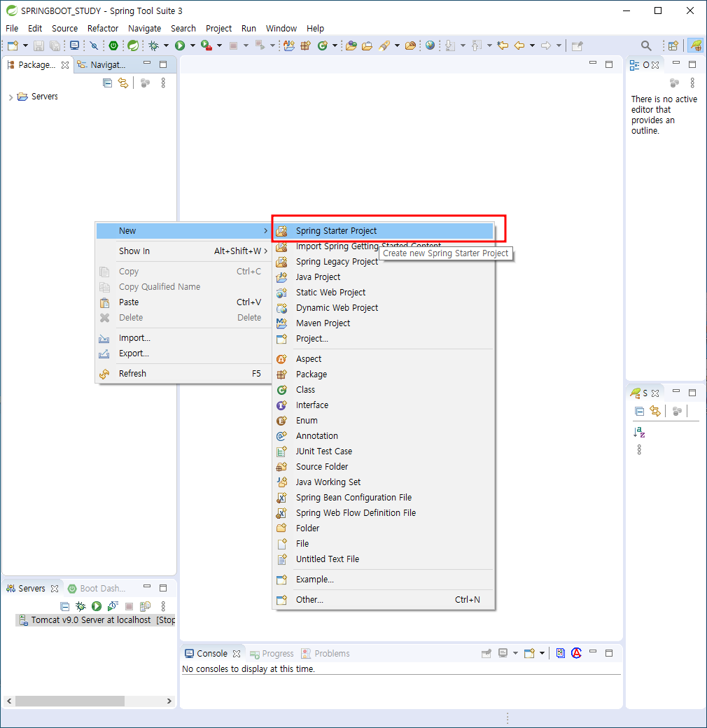The image size is (707, 728).
Task: Switch to the Problems tab
Action: click(325, 653)
